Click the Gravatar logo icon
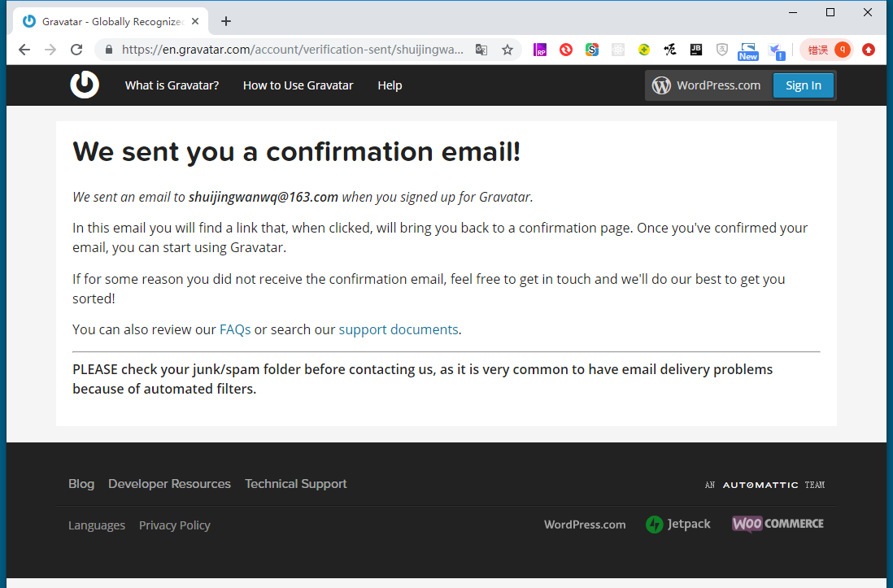893x588 pixels. click(x=85, y=85)
